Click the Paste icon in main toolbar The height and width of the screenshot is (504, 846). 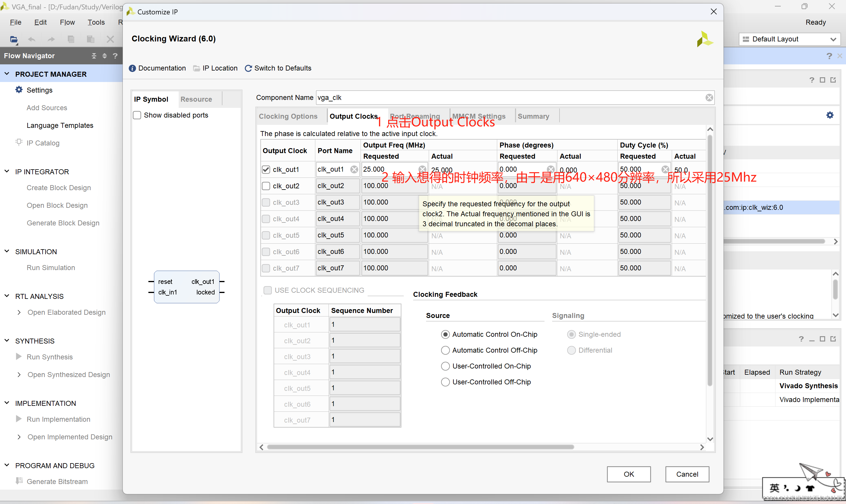[x=90, y=39]
